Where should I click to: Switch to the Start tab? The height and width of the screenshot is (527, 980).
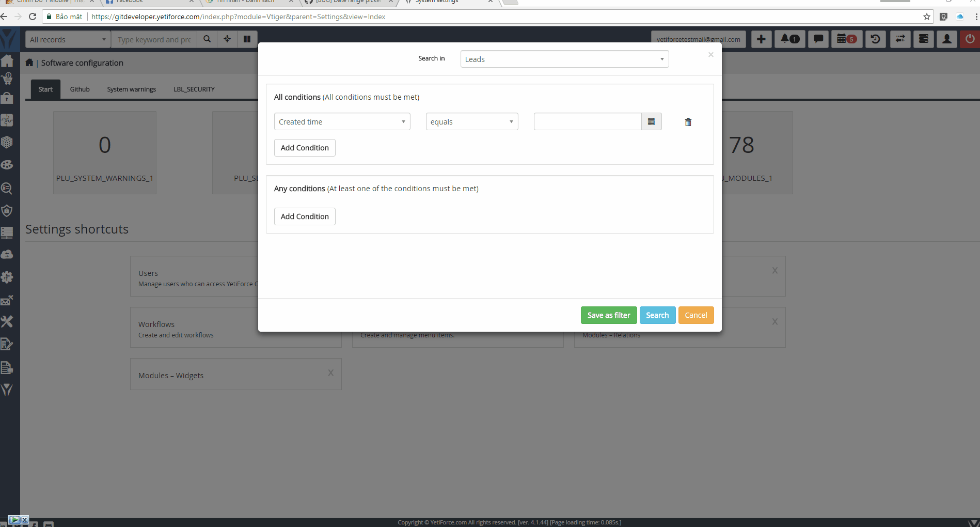[45, 89]
